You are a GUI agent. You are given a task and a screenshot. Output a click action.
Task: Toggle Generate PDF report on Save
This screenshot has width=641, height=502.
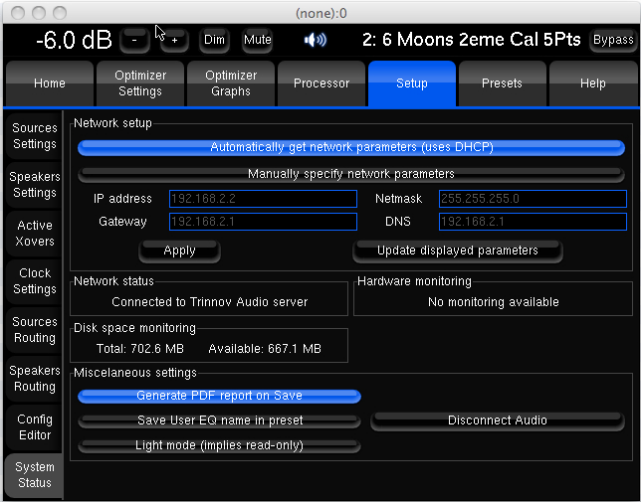pos(219,396)
